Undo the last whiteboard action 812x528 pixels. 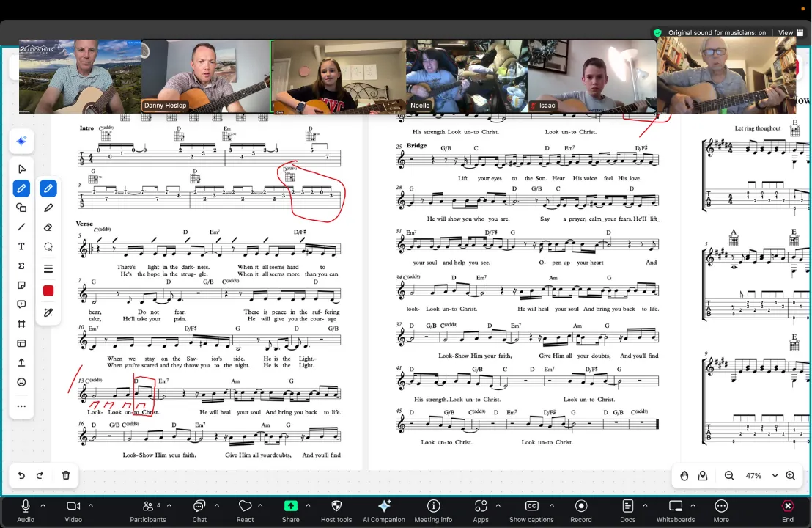point(21,475)
